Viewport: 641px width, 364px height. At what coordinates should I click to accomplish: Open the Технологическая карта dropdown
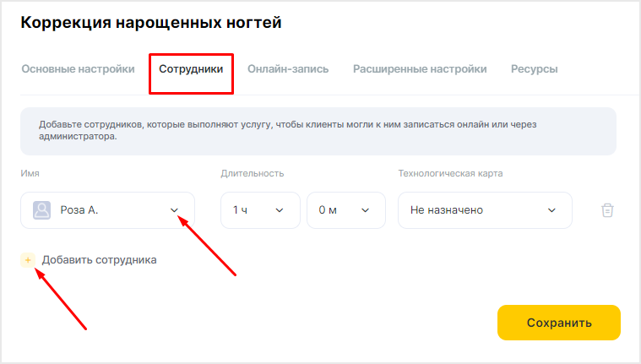tap(485, 210)
